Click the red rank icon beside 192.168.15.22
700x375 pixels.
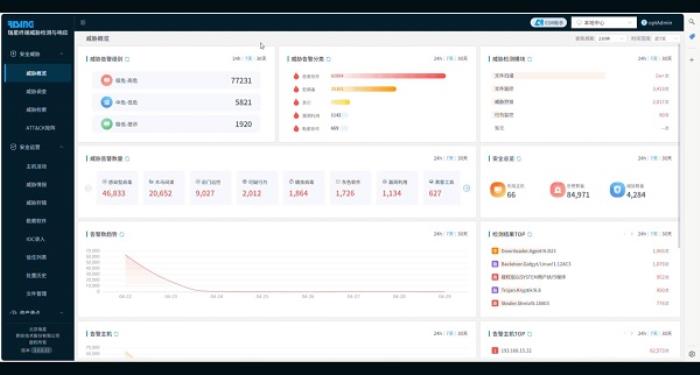tap(495, 350)
